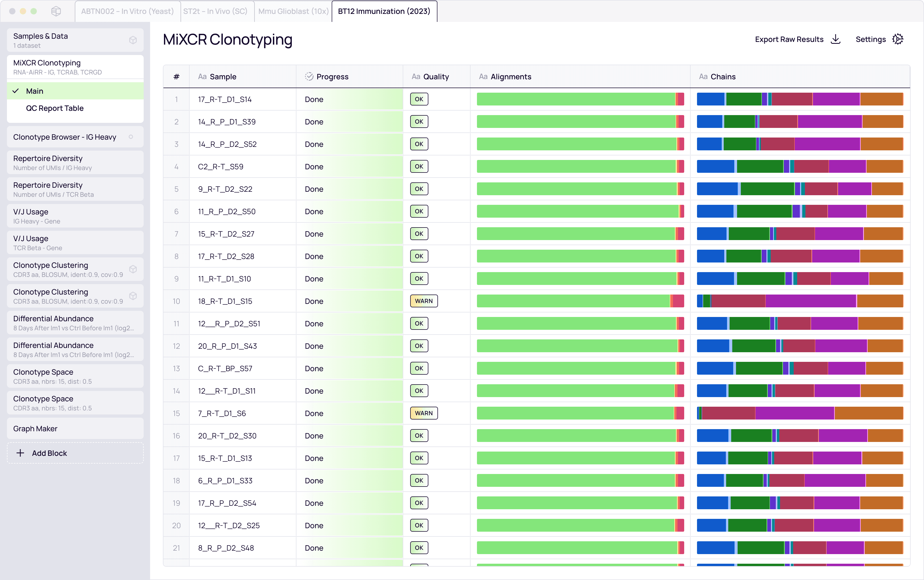Screen dimensions: 924x580
Task: Click the cube logo icon beside window controls
Action: click(56, 11)
